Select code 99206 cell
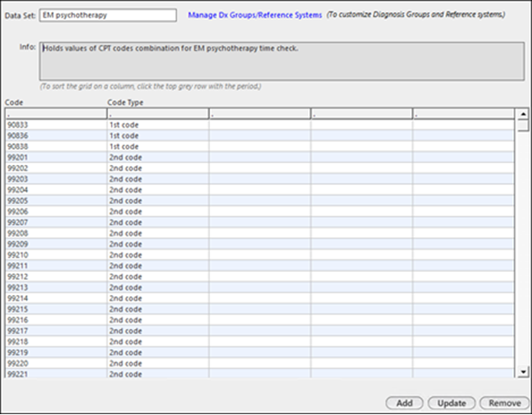Image resolution: width=532 pixels, height=415 pixels. [x=56, y=212]
